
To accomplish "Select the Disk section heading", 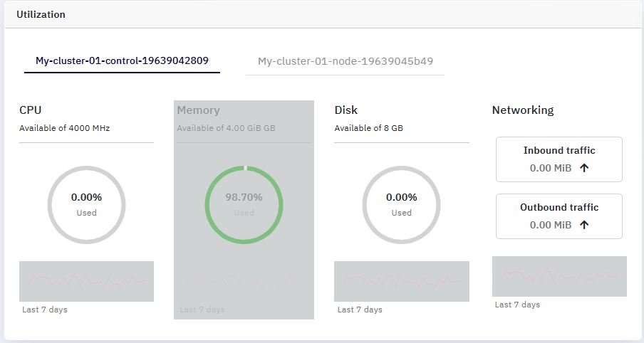I will click(346, 110).
